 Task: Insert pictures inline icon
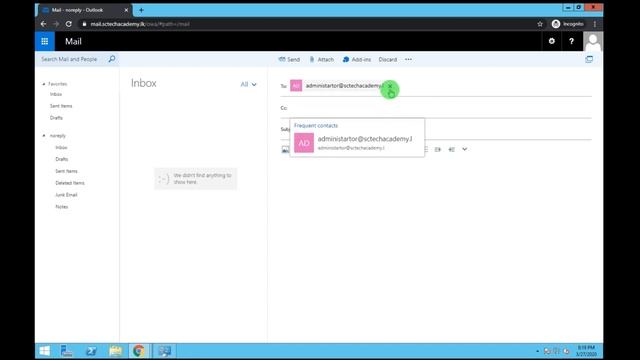[x=285, y=149]
